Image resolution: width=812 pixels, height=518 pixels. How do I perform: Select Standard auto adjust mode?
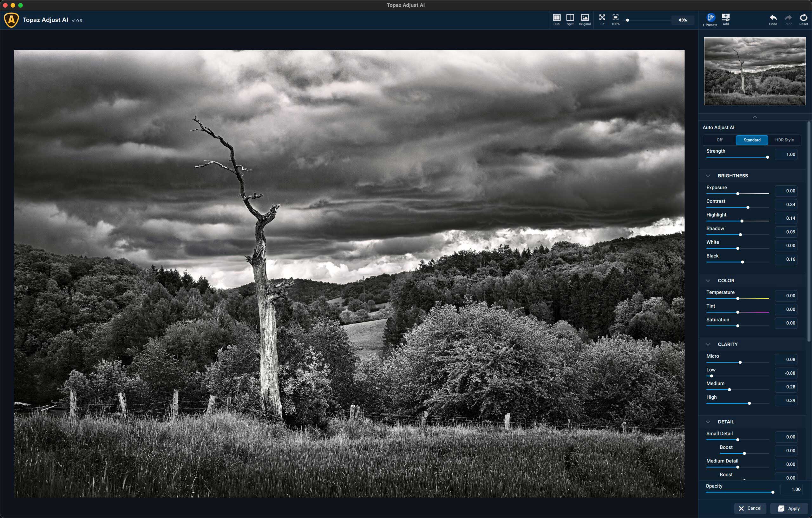752,140
